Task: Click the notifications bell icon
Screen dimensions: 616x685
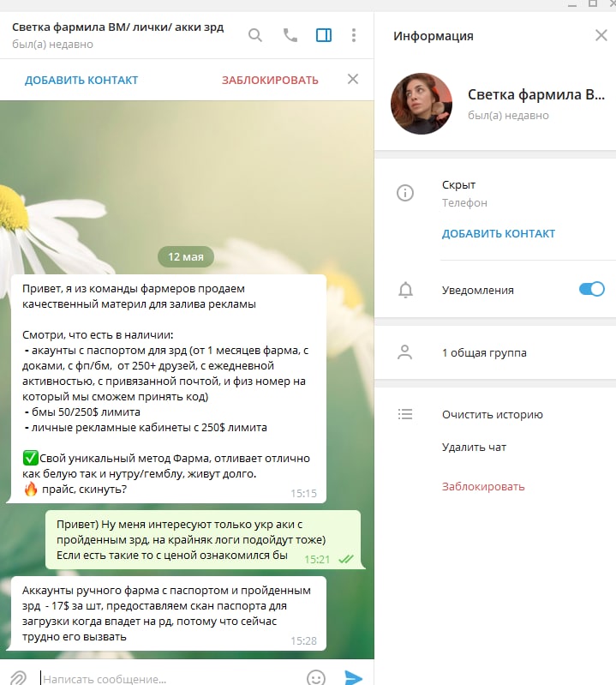Action: pyautogui.click(x=405, y=290)
